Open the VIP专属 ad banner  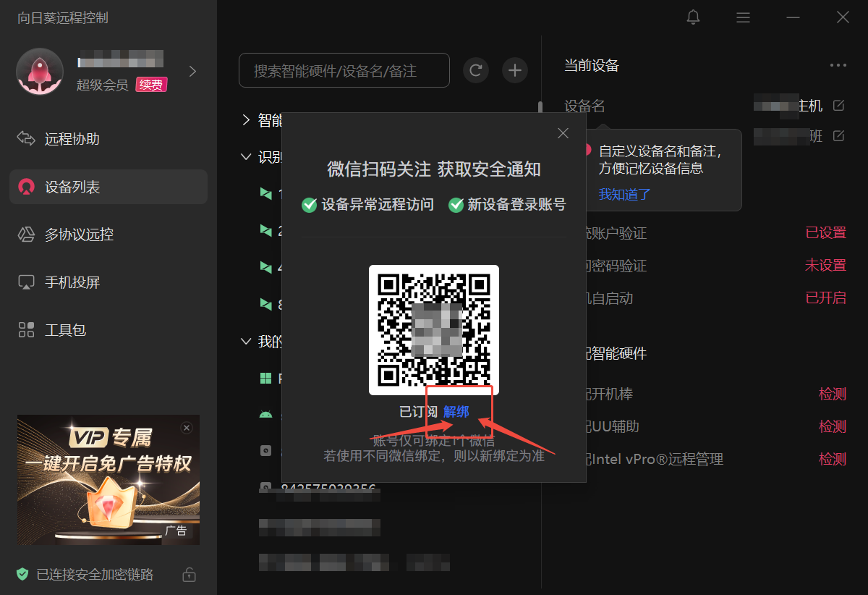coord(109,480)
